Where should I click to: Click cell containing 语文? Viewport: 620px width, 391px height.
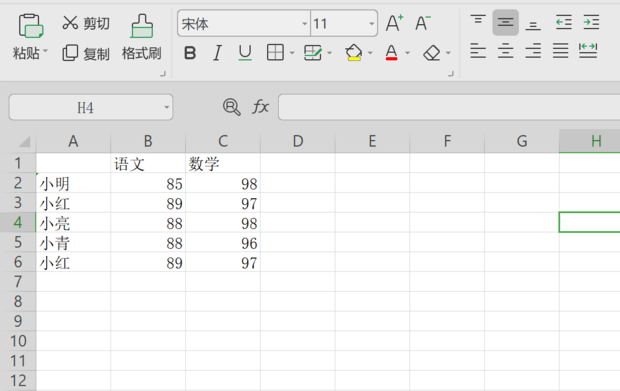pyautogui.click(x=148, y=163)
